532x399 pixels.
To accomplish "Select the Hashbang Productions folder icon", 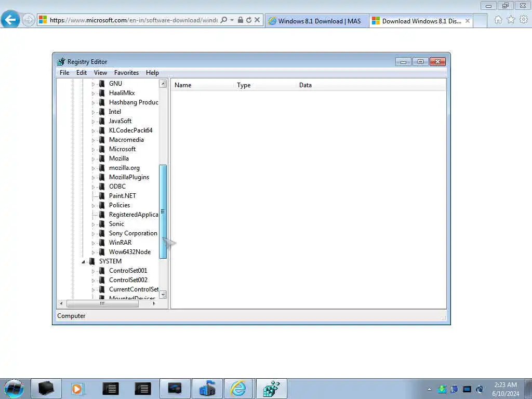I will point(102,102).
